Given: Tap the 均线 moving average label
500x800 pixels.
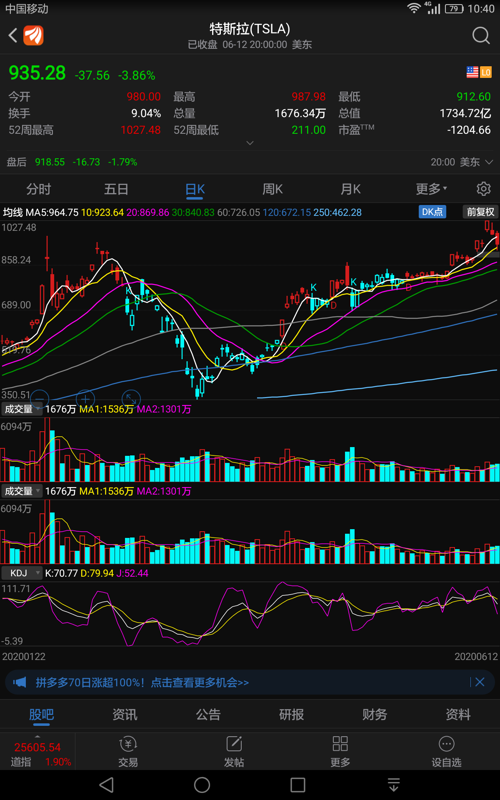Looking at the screenshot, I should [14, 212].
